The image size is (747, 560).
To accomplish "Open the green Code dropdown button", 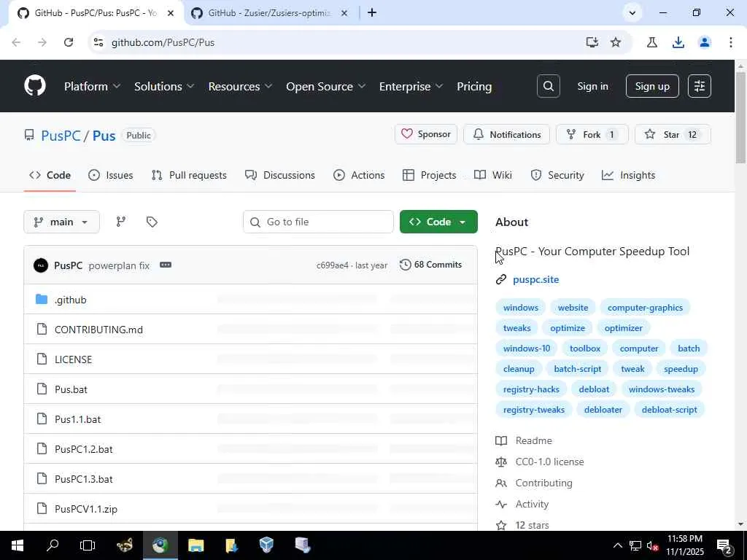I will click(x=438, y=222).
